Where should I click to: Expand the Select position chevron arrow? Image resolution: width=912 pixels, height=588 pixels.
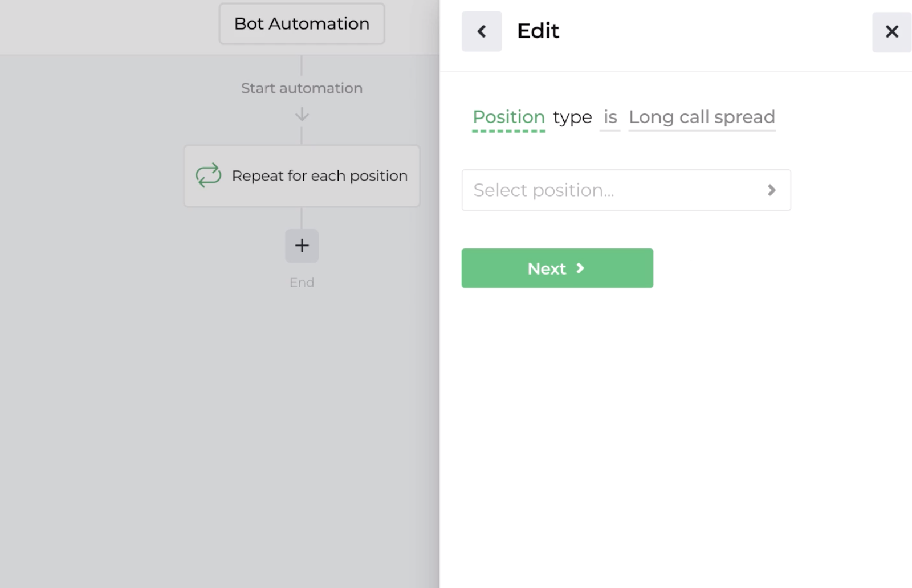[771, 190]
